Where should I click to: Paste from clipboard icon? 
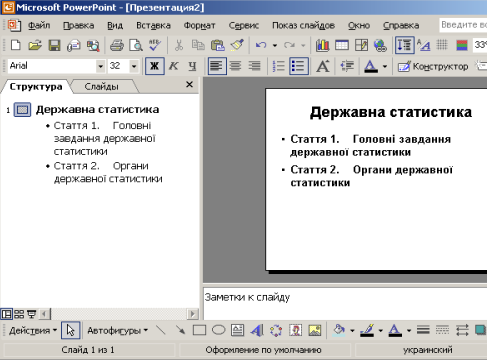(x=218, y=45)
